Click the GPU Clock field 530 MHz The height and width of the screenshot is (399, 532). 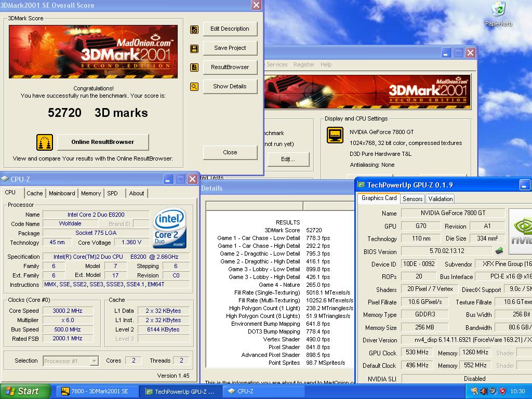(417, 352)
